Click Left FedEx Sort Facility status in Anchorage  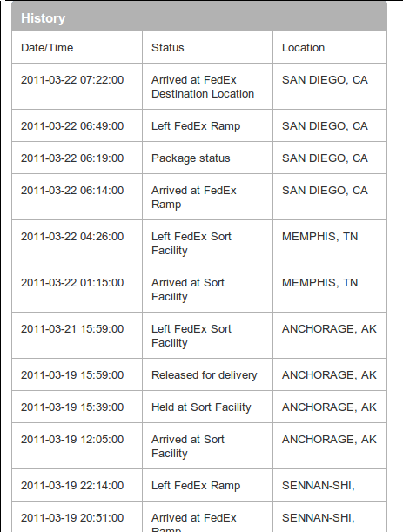coord(191,336)
